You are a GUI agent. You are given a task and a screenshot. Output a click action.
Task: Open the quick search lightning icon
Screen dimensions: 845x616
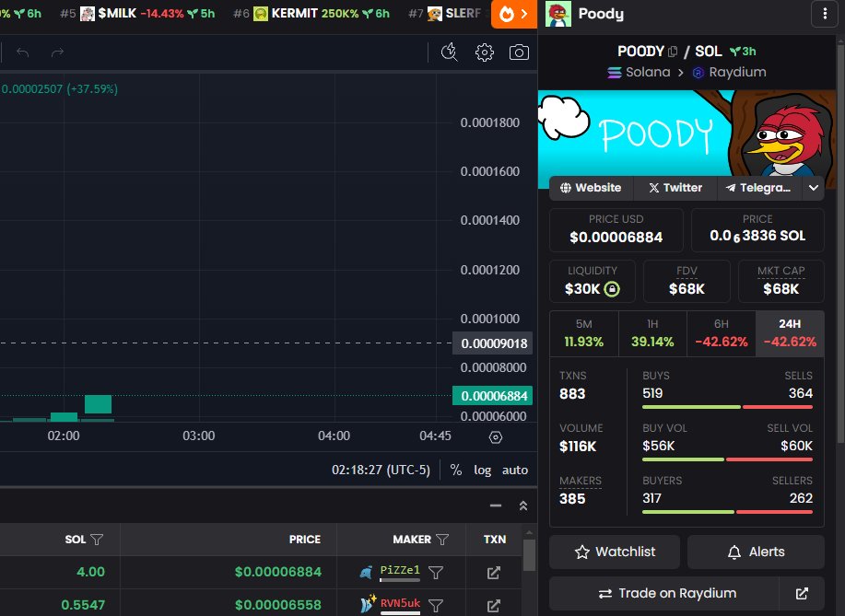[450, 52]
